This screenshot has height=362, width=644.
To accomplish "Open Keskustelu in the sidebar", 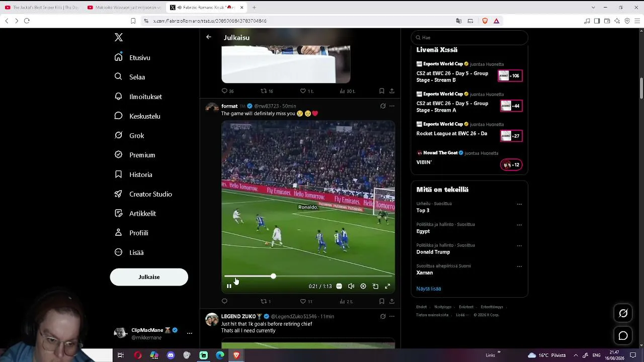I will coord(138,116).
